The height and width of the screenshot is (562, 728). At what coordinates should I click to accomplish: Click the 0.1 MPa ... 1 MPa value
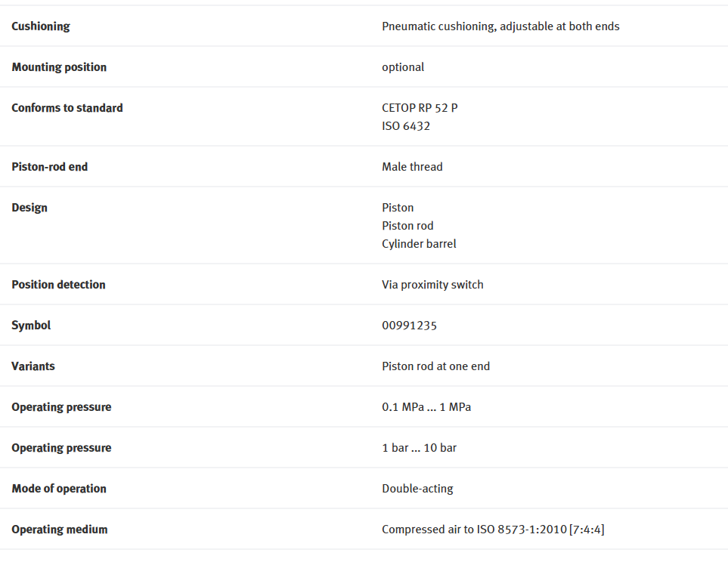[x=426, y=407]
